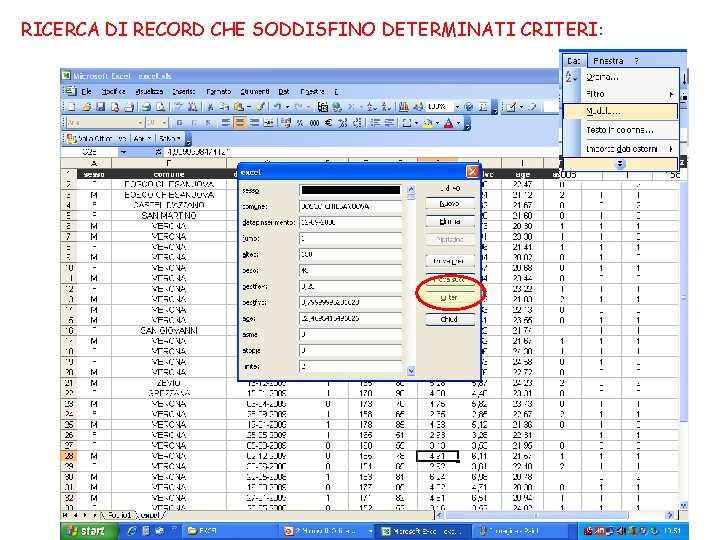Open the Strumenti menu
The height and width of the screenshot is (540, 720).
pos(255,91)
